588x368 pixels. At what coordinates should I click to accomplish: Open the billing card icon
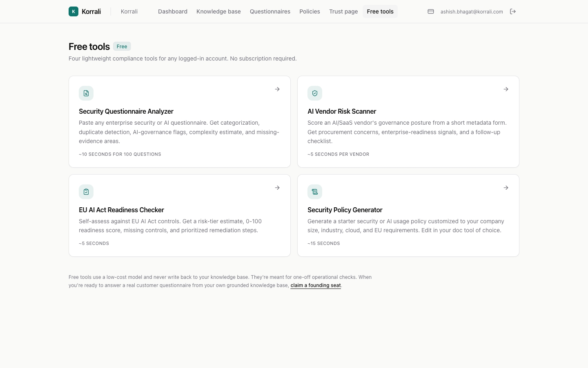(431, 11)
